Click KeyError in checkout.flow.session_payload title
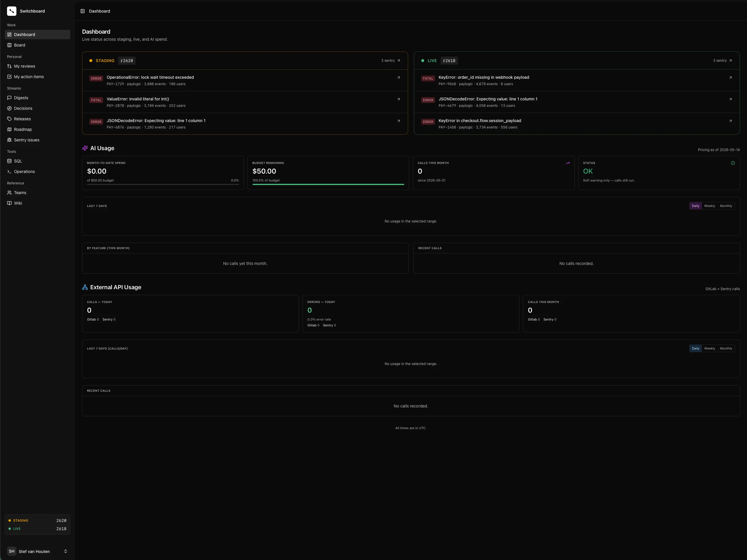 tap(480, 121)
